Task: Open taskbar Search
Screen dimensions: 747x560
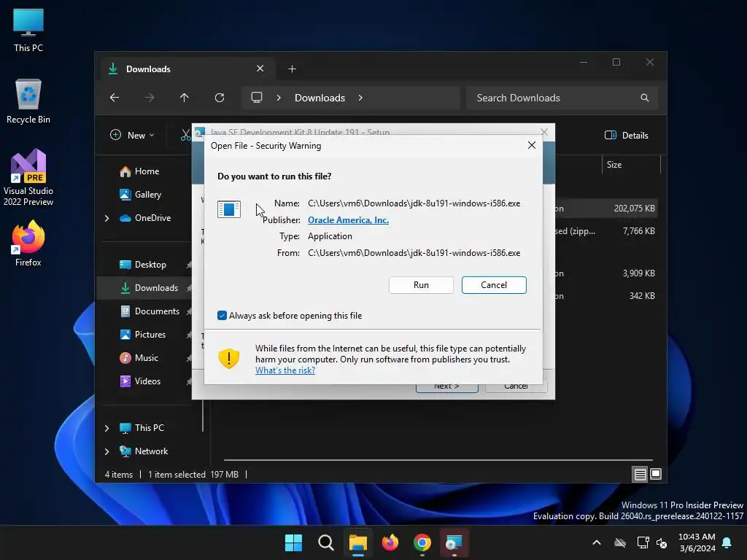Action: click(326, 542)
